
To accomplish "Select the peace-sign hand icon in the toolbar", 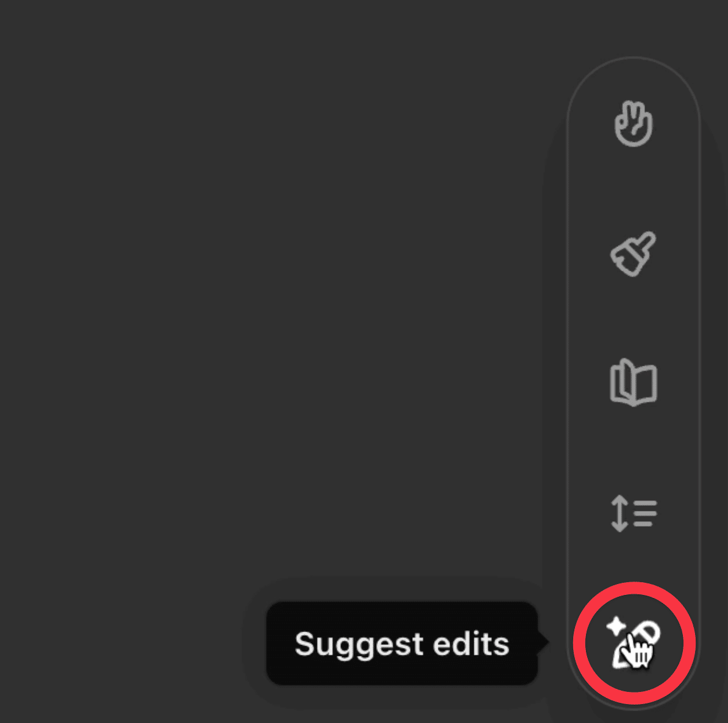I will [633, 124].
